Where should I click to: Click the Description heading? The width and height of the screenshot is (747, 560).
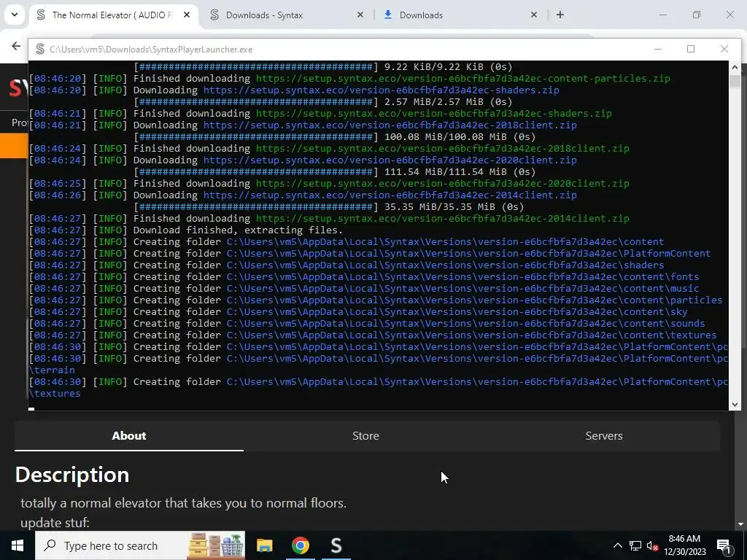[x=72, y=475]
